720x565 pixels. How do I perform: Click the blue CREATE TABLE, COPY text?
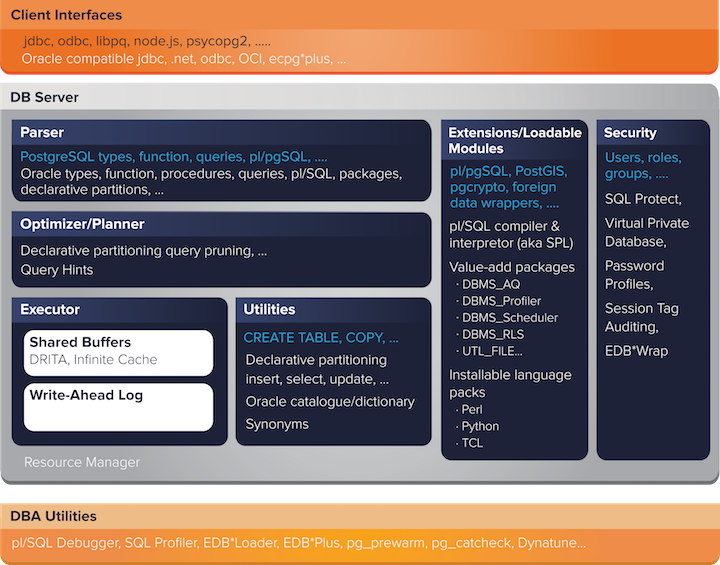pos(321,338)
